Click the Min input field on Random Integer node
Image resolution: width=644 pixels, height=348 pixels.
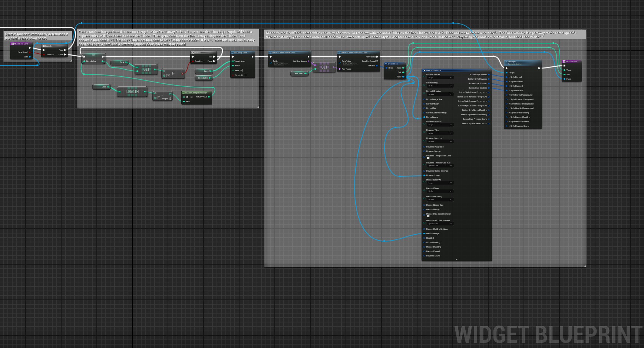[x=191, y=97]
